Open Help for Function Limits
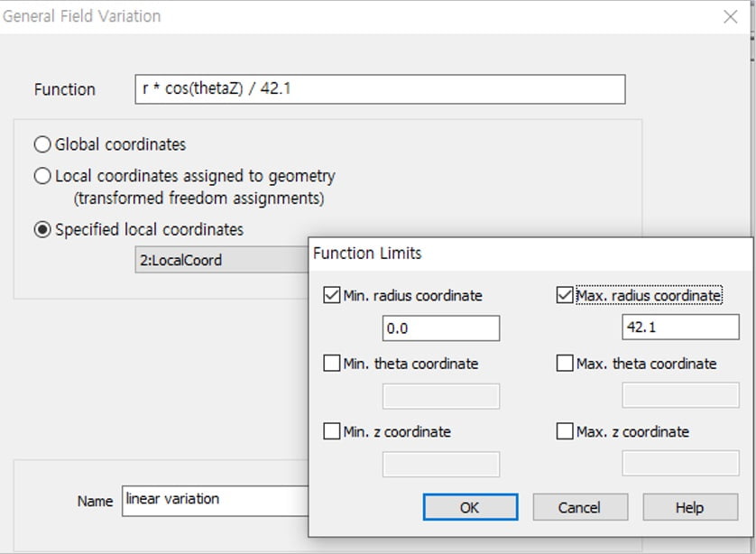The width and height of the screenshot is (756, 554). 689,507
